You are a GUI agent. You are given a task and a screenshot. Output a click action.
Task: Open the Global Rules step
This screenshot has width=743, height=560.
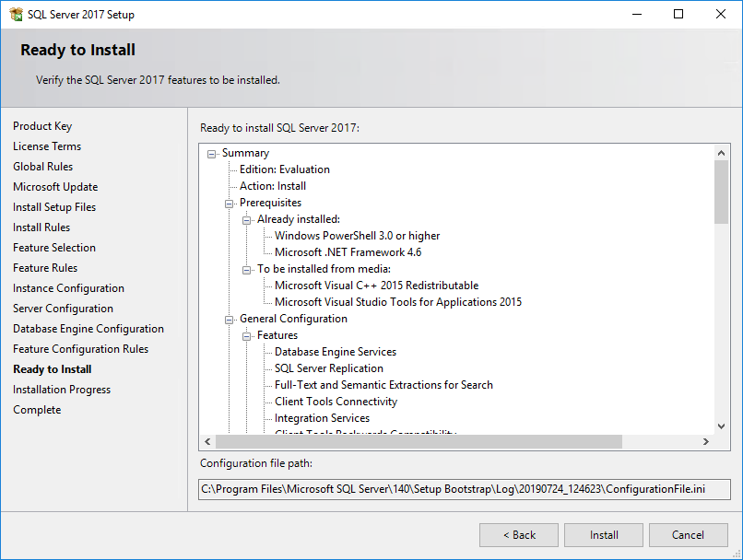coord(43,167)
